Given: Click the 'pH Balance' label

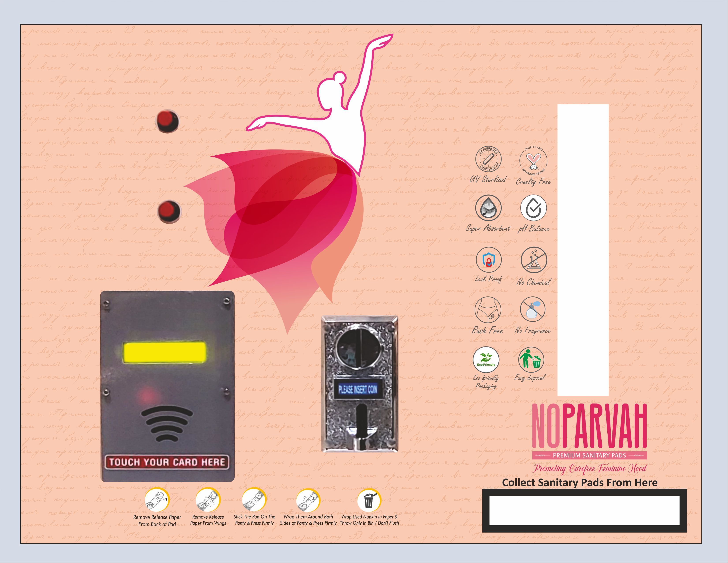Looking at the screenshot, I should (x=533, y=229).
